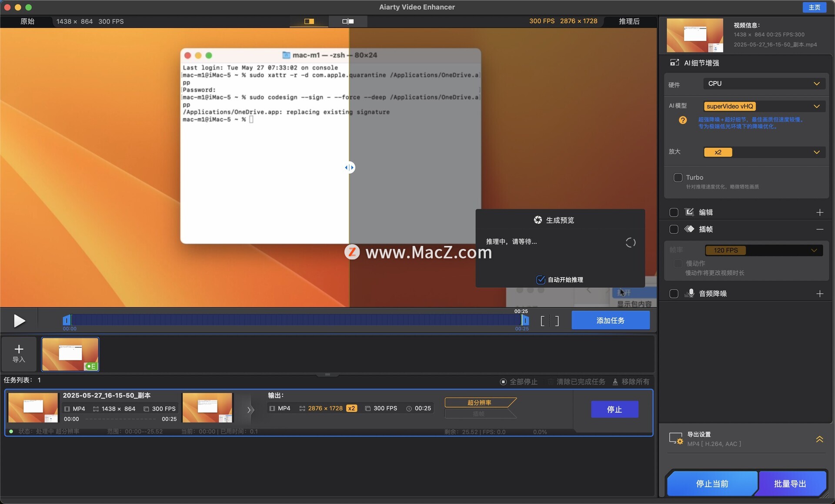
Task: Import a video with the 导入 plus button
Action: pos(19,354)
